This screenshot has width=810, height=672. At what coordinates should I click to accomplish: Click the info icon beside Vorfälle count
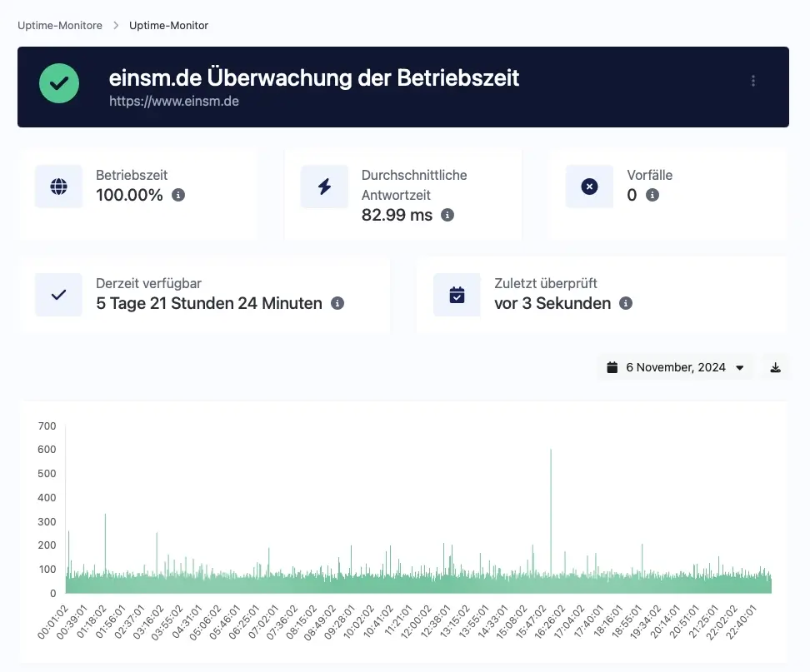(x=652, y=195)
